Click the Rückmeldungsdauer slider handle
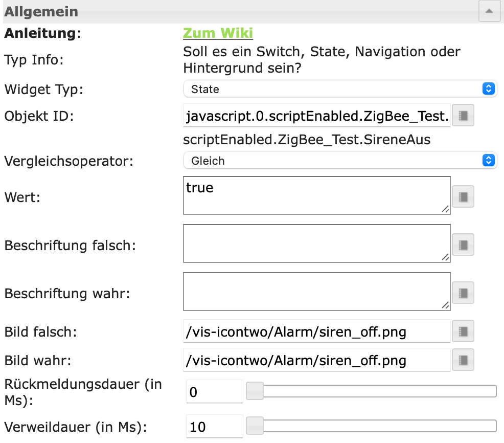 255,392
